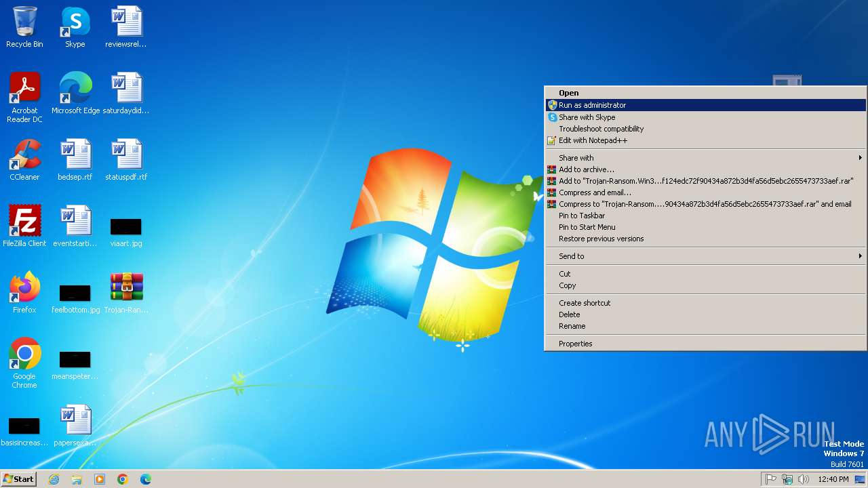Select the Firefox desktop shortcut
The height and width of the screenshot is (488, 868).
[x=24, y=293]
